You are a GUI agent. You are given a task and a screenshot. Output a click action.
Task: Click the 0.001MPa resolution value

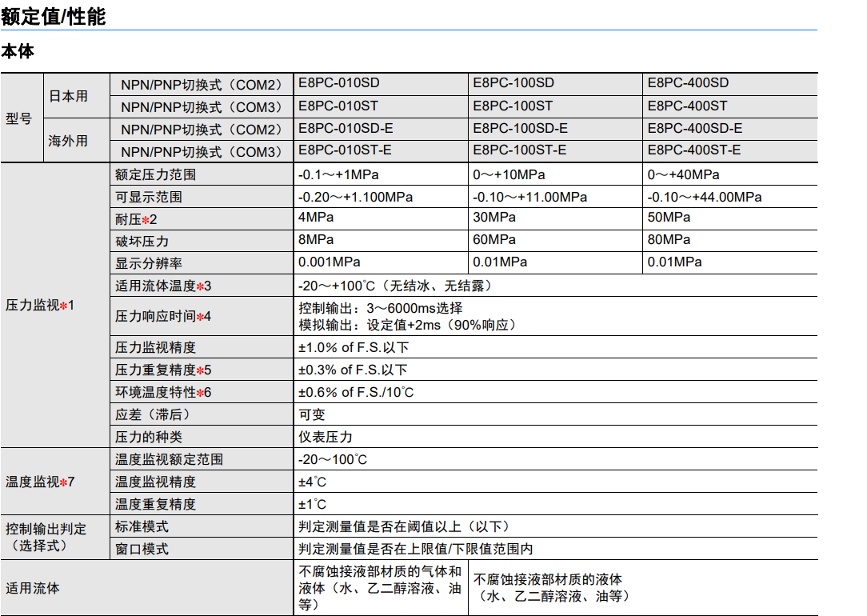(330, 262)
